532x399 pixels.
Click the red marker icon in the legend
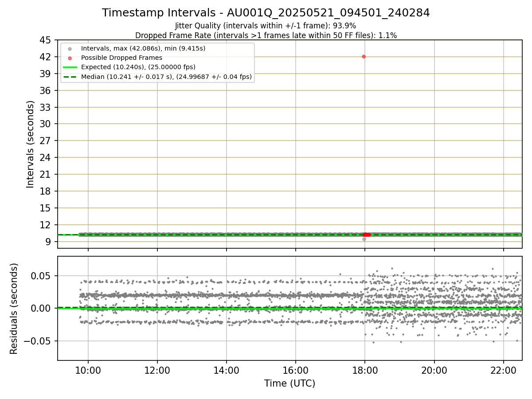pyautogui.click(x=69, y=58)
